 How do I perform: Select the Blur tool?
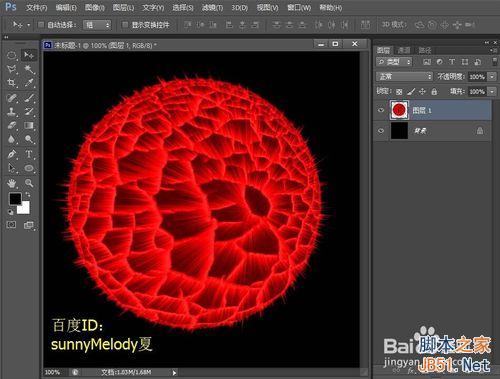point(12,139)
